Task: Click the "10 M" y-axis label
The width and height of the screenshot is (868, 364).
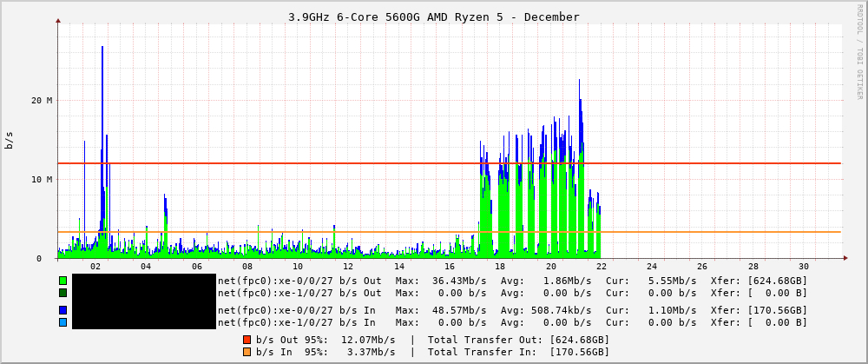Action: (x=43, y=179)
